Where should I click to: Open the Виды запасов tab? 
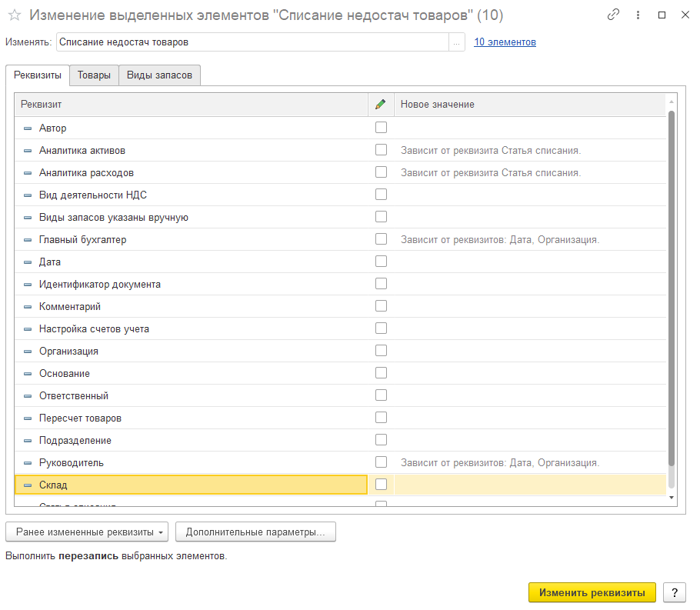159,75
